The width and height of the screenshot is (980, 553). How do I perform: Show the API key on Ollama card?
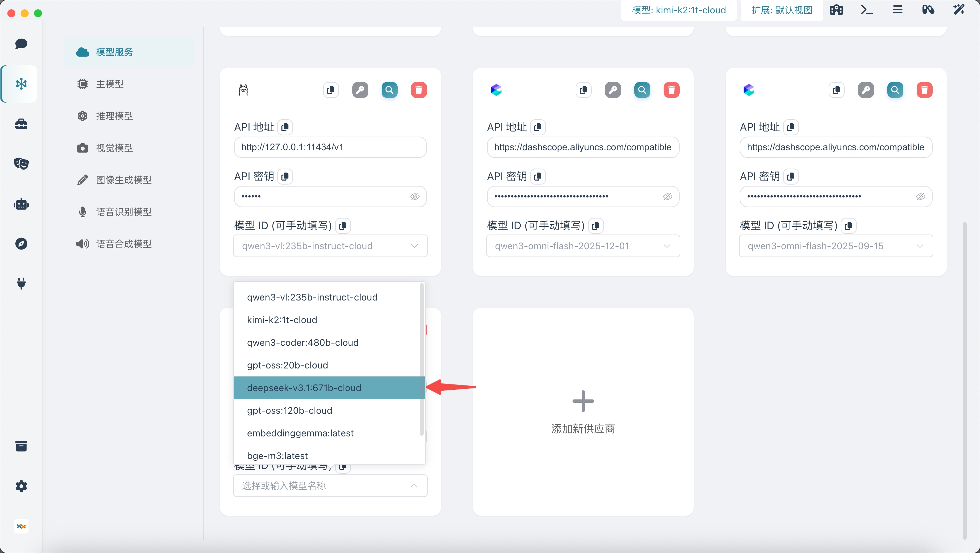tap(415, 197)
